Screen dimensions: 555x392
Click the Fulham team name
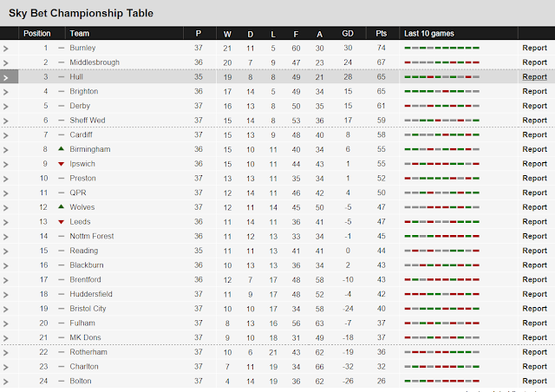[82, 323]
